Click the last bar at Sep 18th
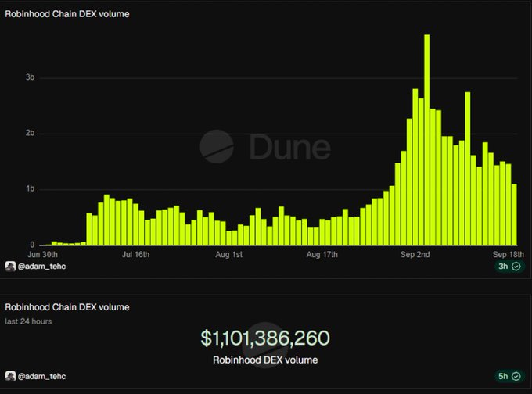 [x=514, y=215]
